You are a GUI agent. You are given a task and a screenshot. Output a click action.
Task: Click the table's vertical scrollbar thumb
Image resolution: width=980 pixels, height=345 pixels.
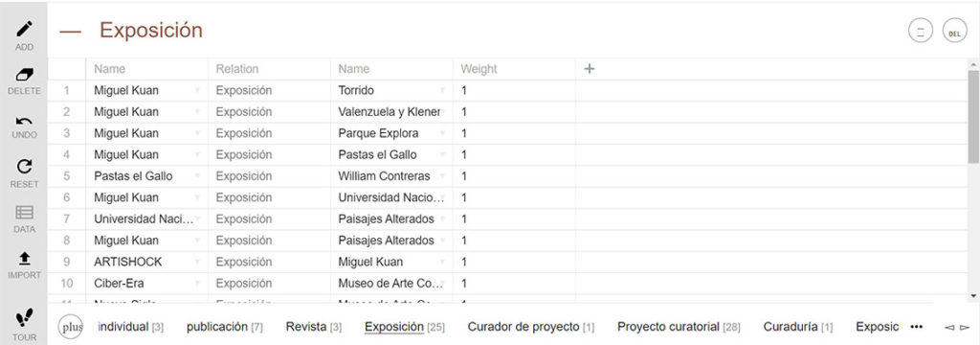tap(973, 116)
